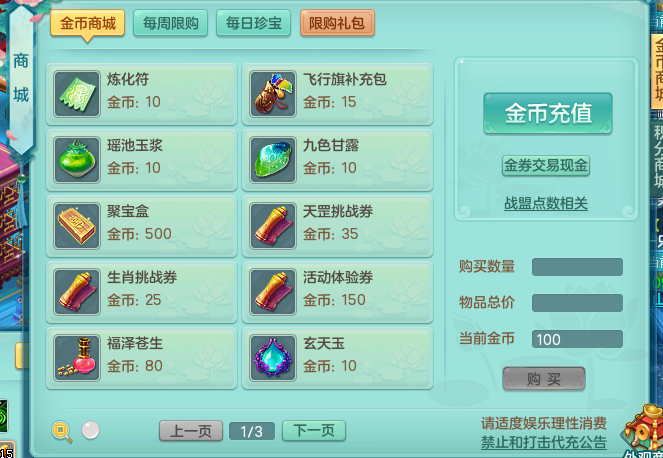Image resolution: width=663 pixels, height=458 pixels.
Task: Select the 活动体验券 item entry
Action: (337, 292)
